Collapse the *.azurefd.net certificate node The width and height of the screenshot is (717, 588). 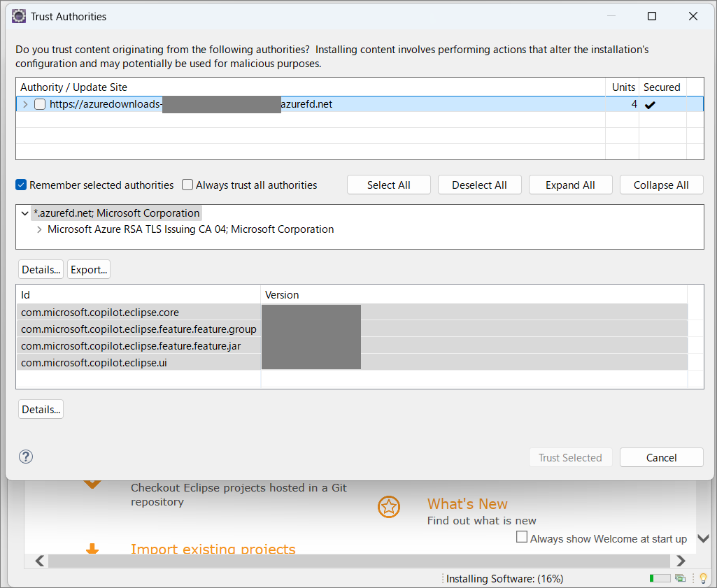tap(25, 213)
